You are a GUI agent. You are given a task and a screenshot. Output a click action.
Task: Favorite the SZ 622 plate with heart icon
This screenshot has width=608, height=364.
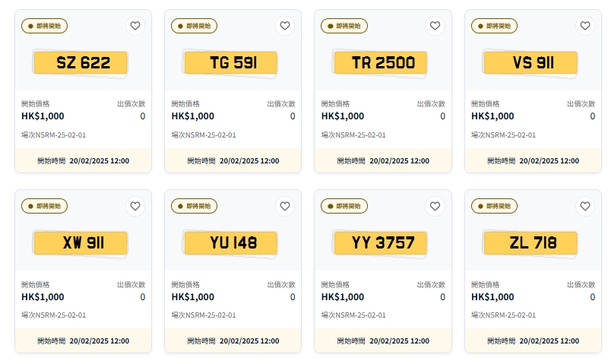tap(135, 26)
